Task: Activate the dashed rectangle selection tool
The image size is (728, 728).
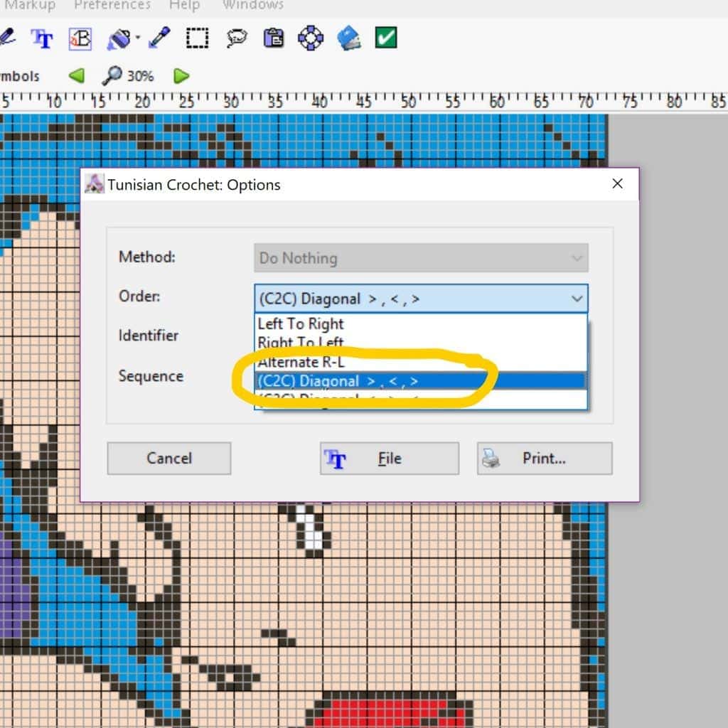Action: pyautogui.click(x=198, y=38)
